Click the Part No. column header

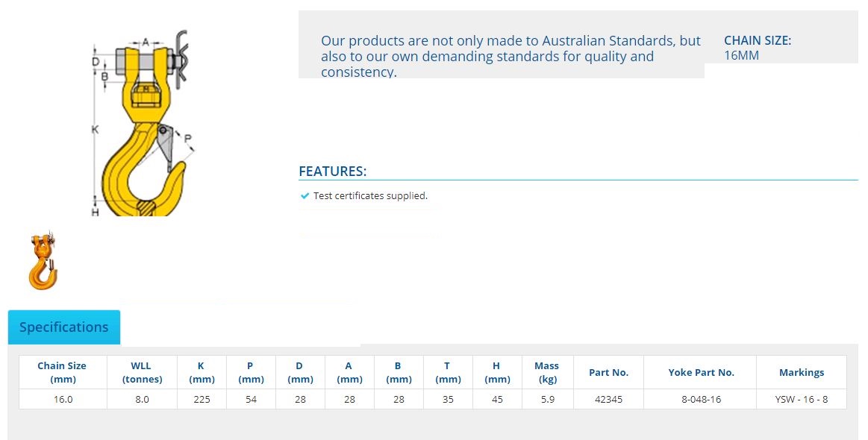coord(608,372)
